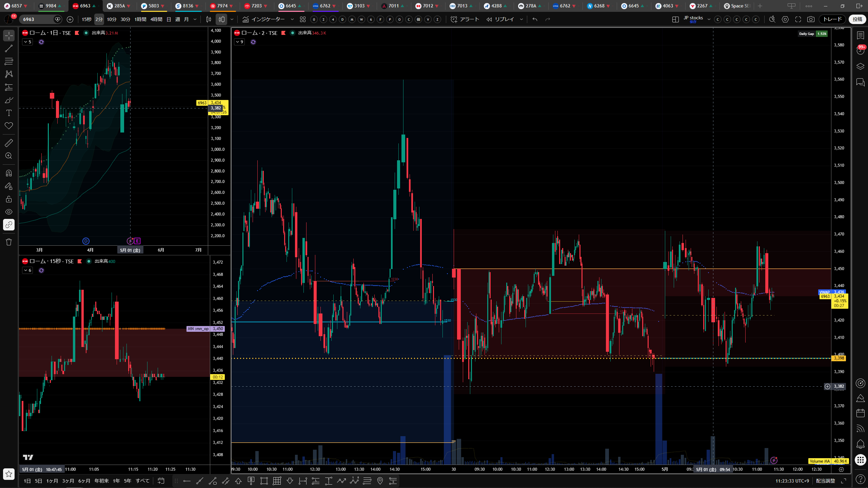Toggle magnet mode in left toolbar
Image resolution: width=868 pixels, height=488 pixels.
click(x=9, y=173)
